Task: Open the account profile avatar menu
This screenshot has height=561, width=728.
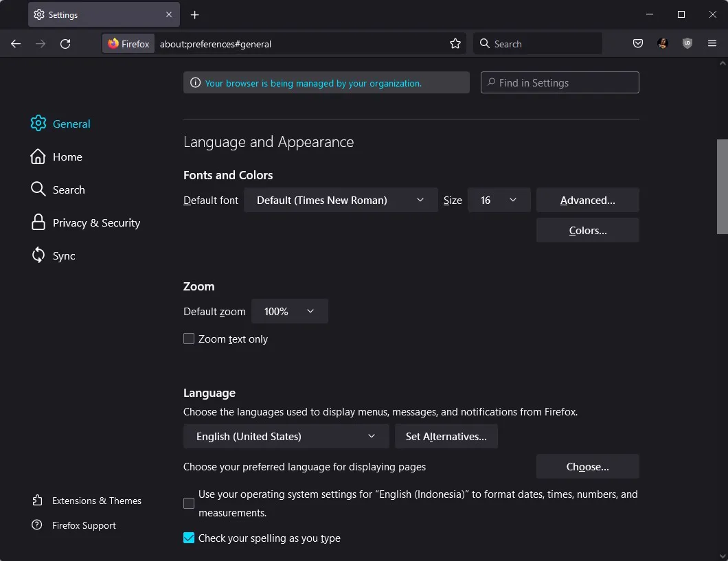Action: pos(663,43)
